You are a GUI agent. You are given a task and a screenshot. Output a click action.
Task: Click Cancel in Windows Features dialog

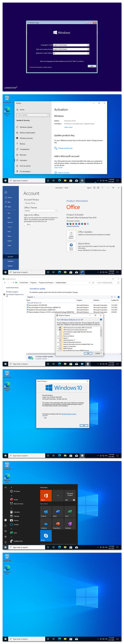[98, 353]
